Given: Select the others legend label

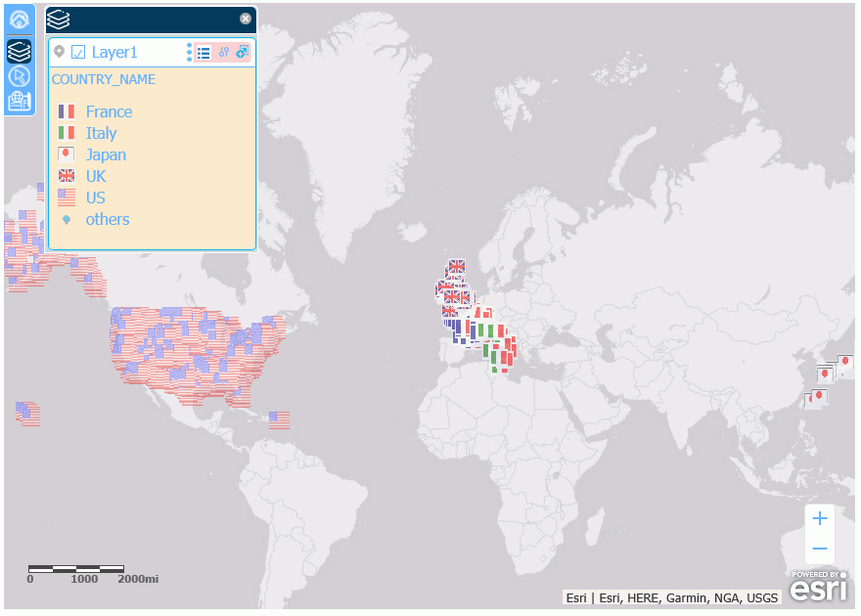Looking at the screenshot, I should tap(108, 219).
